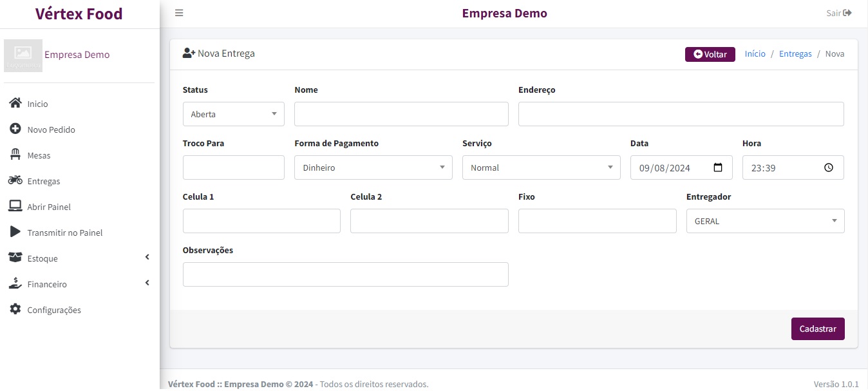Viewport: 868px width, 391px height.
Task: Click the chair icon for Mesas
Action: [x=15, y=155]
